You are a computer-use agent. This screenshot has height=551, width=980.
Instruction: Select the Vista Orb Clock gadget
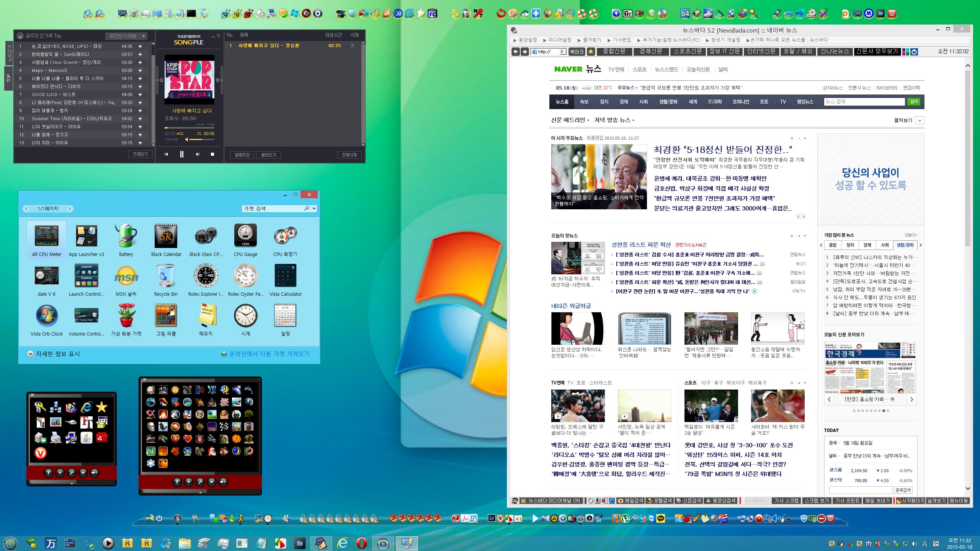pyautogui.click(x=47, y=320)
